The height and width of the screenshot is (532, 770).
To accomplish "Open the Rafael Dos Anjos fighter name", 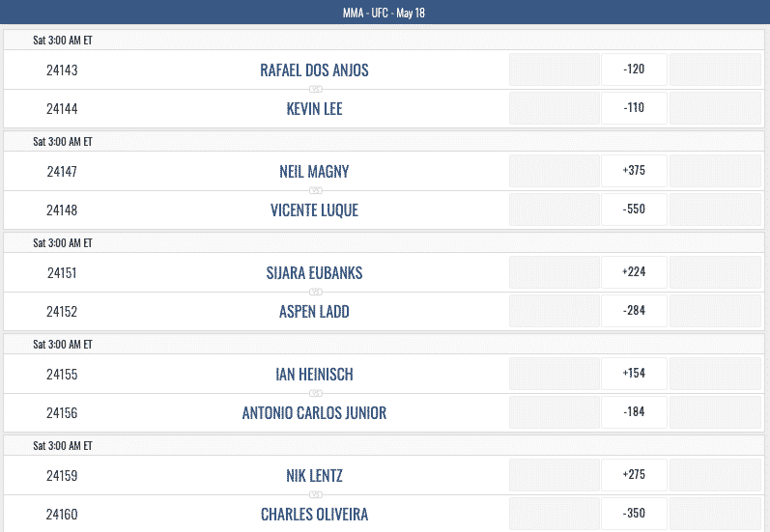I will click(x=314, y=70).
